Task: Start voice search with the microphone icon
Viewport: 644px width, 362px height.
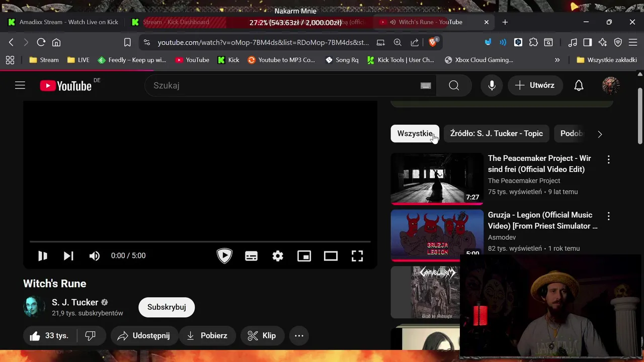Action: 492,85
